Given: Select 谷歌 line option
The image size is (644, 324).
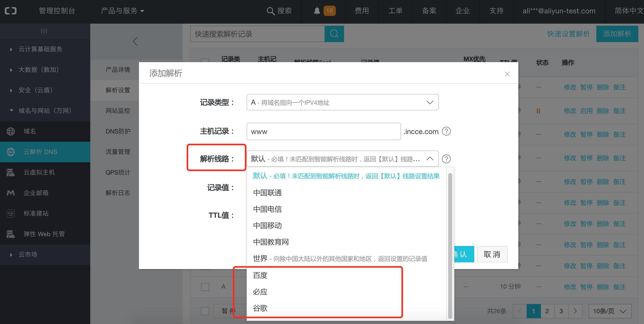Looking at the screenshot, I should [346, 308].
